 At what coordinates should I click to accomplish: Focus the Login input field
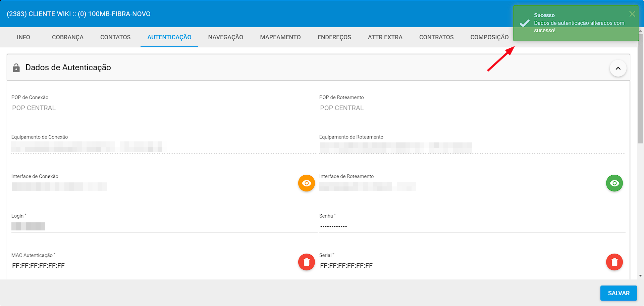[164, 226]
